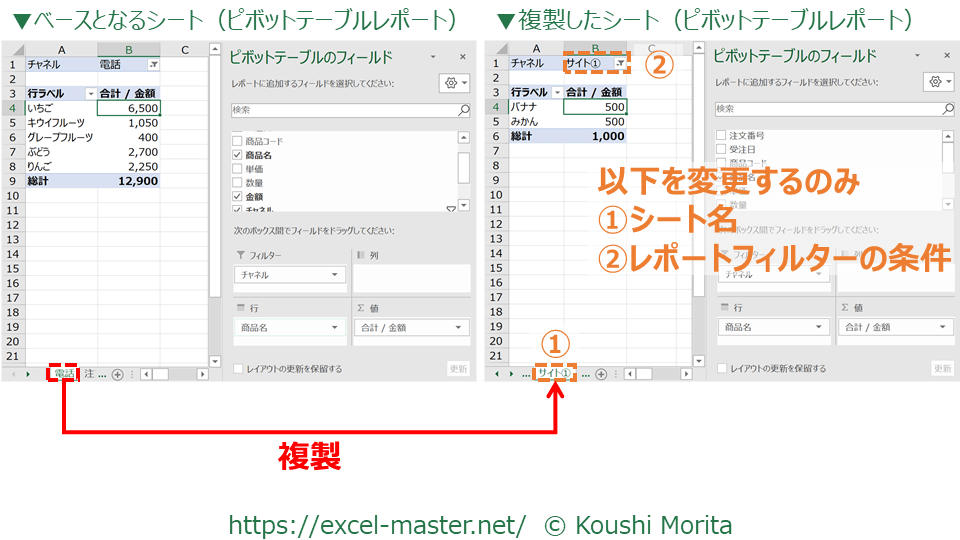The image size is (960, 540).
Task: Open task pane options arrow in left field pane
Action: coord(433,58)
